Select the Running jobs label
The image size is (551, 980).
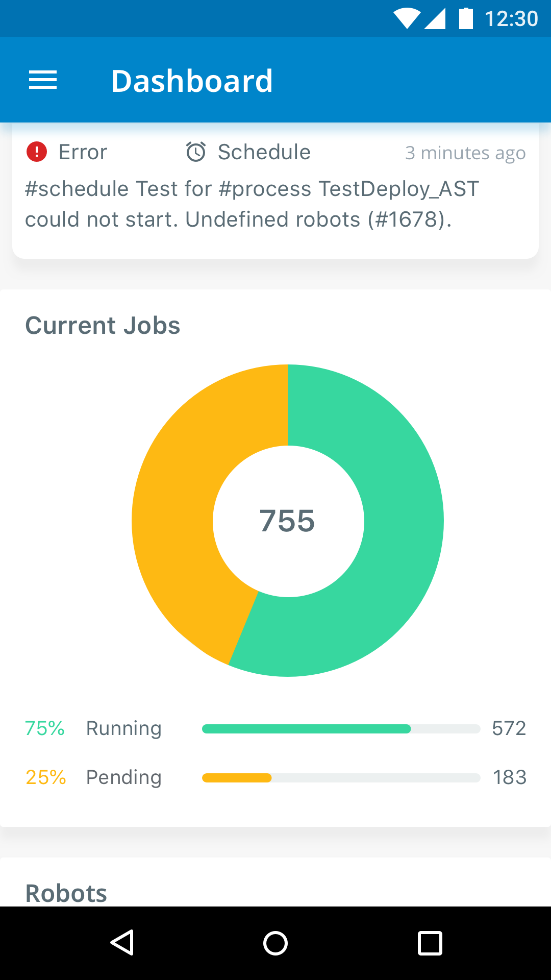point(123,729)
